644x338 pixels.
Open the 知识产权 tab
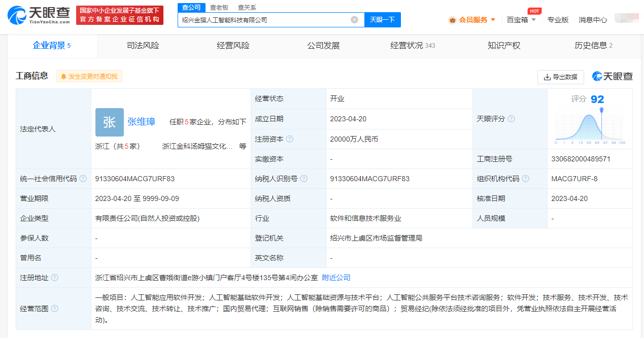pos(503,46)
